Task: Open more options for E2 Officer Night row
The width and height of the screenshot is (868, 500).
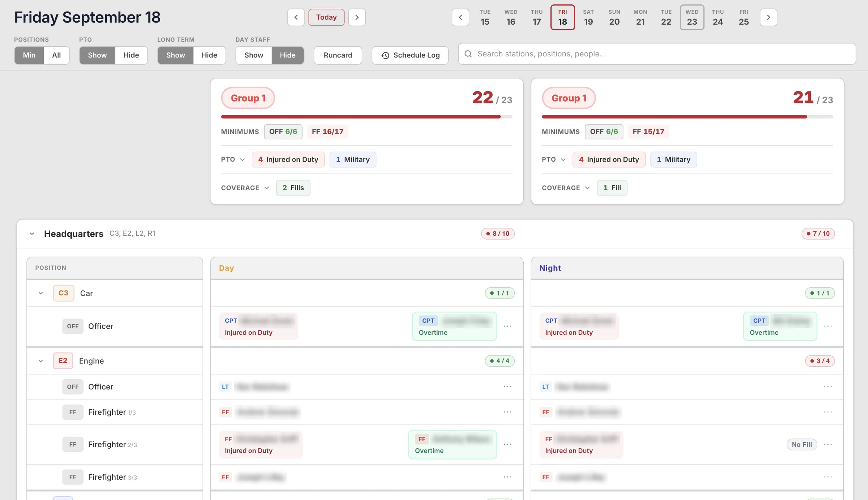Action: pos(828,387)
